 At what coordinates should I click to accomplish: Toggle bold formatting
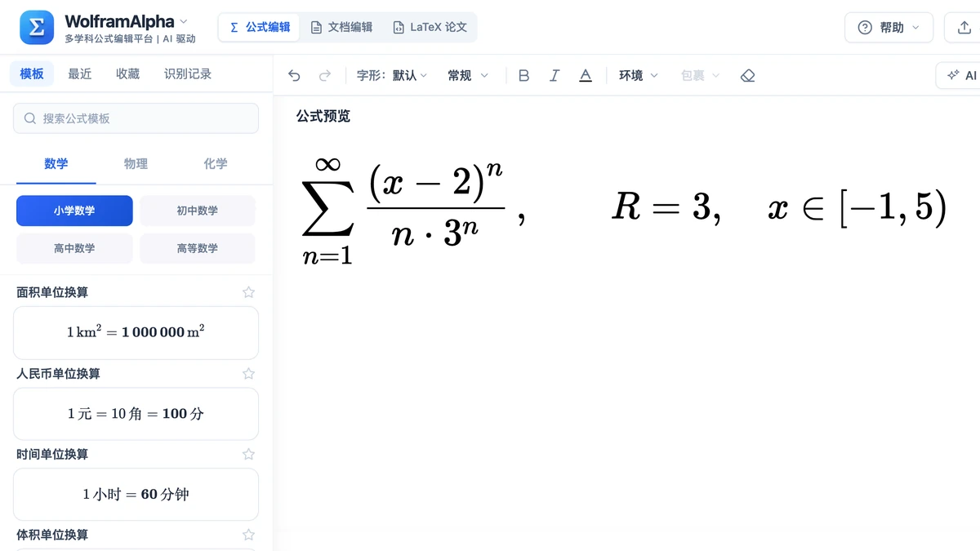coord(524,76)
